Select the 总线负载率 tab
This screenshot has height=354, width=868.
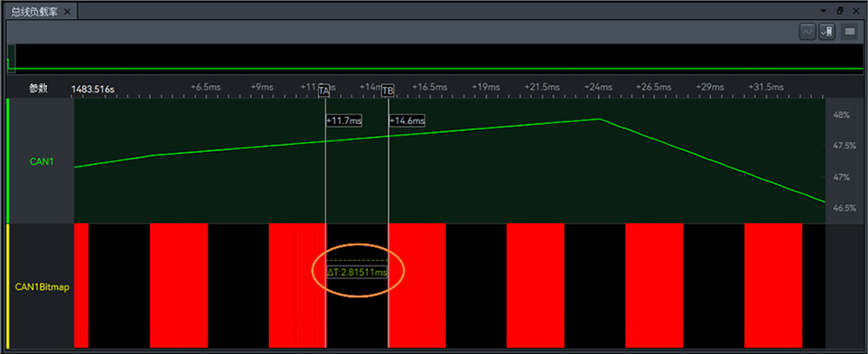(32, 11)
